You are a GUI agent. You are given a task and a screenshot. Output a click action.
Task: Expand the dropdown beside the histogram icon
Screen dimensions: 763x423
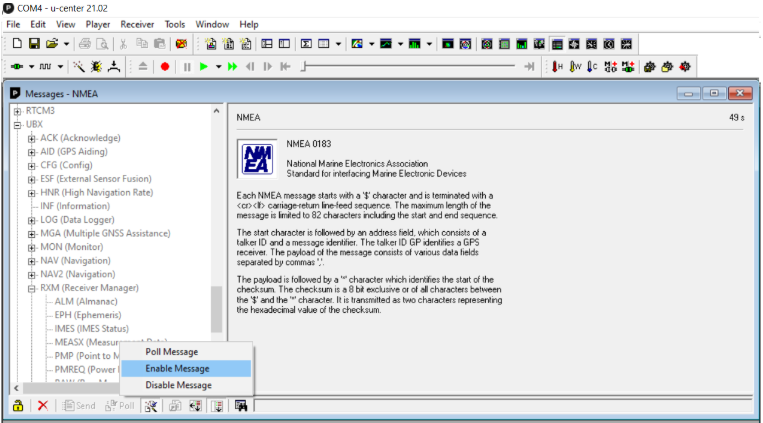click(429, 44)
